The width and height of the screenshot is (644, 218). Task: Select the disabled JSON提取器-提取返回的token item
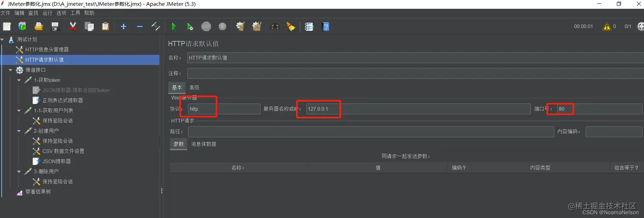click(76, 90)
